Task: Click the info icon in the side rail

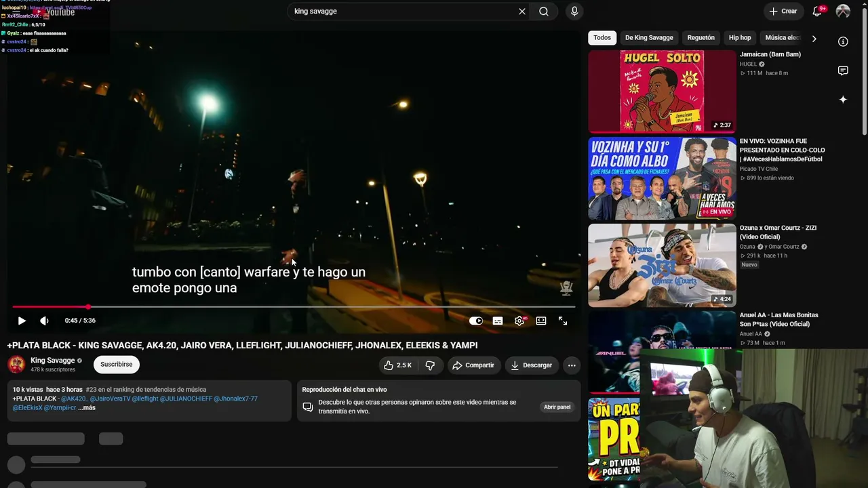Action: tap(843, 41)
